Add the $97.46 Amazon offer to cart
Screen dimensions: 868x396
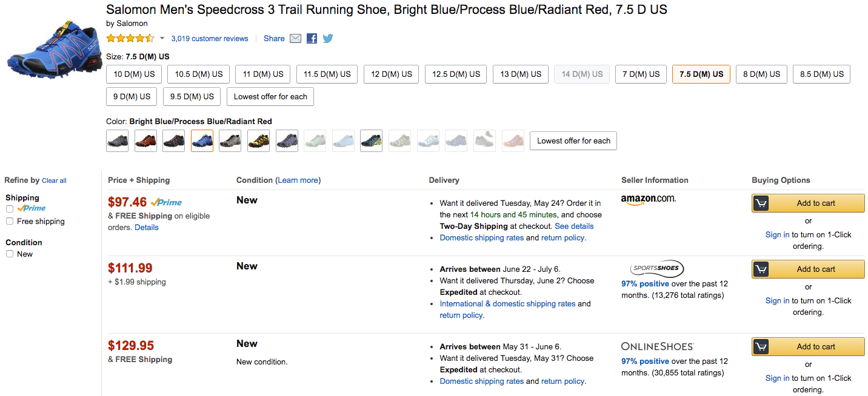pyautogui.click(x=808, y=203)
